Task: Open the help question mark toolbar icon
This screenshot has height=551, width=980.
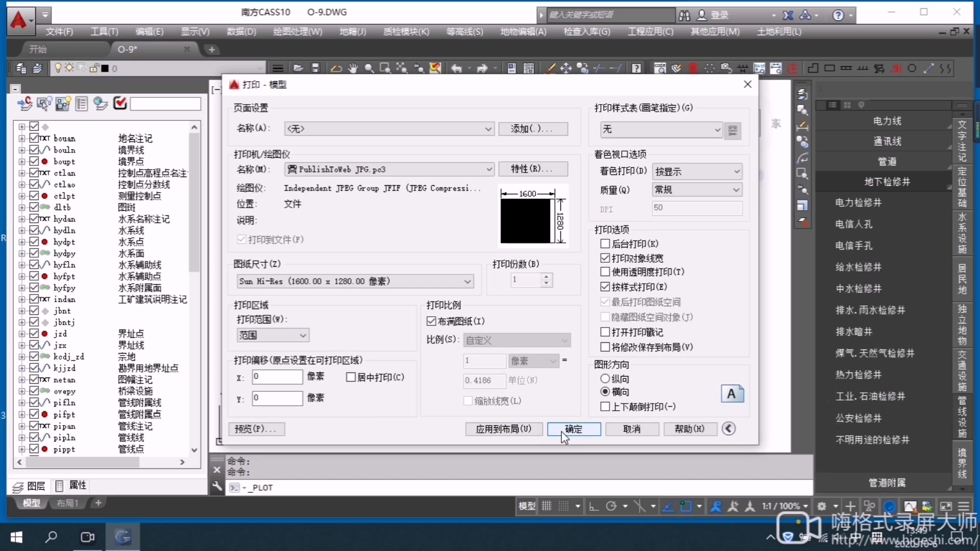Action: click(636, 68)
